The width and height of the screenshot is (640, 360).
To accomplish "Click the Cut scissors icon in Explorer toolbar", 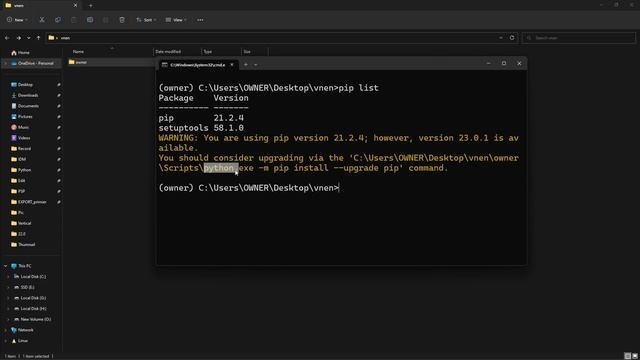I will pyautogui.click(x=42, y=20).
